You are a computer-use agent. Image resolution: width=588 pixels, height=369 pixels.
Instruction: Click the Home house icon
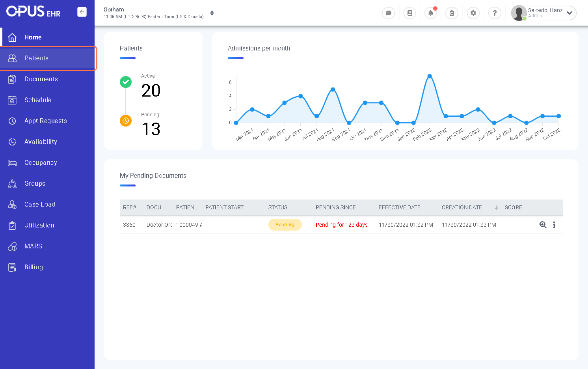tap(12, 37)
